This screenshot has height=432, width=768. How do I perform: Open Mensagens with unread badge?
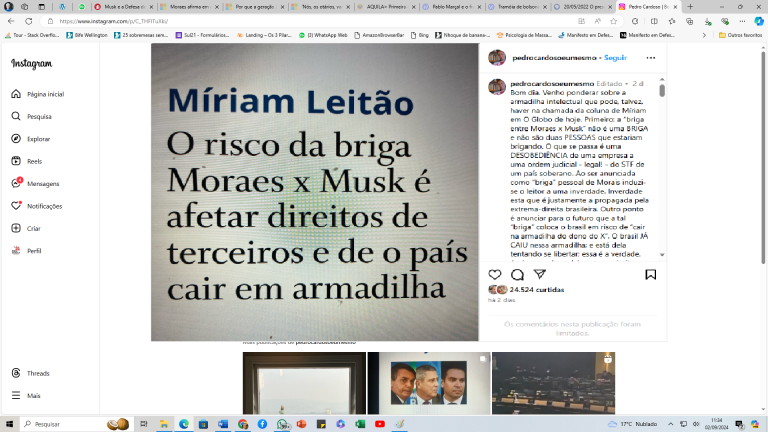(x=43, y=184)
